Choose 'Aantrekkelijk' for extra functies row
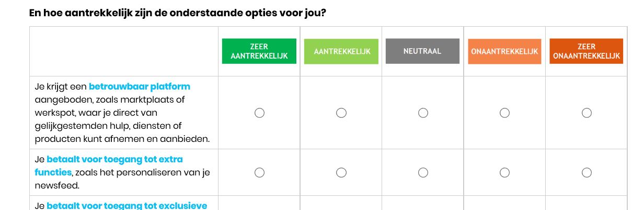The image size is (644, 210). pos(341,172)
